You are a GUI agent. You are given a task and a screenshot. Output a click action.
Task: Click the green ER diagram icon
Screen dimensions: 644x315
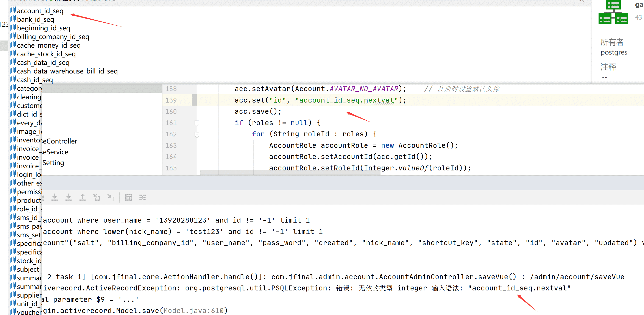pos(613,12)
